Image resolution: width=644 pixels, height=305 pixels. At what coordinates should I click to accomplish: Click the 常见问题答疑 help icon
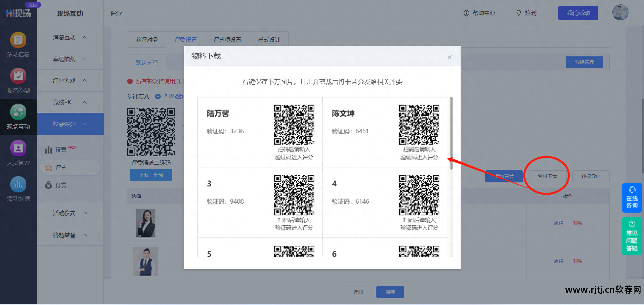coord(632,236)
